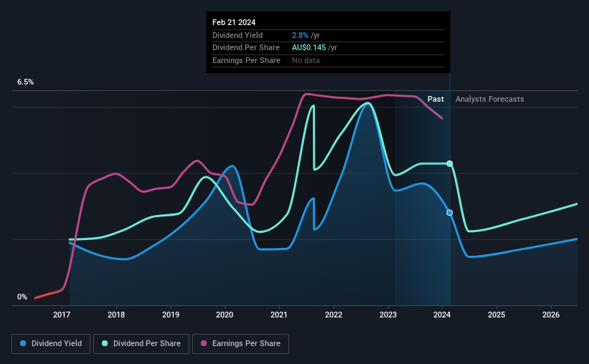Click the 2025 x-axis label
The width and height of the screenshot is (589, 364).
(x=496, y=315)
